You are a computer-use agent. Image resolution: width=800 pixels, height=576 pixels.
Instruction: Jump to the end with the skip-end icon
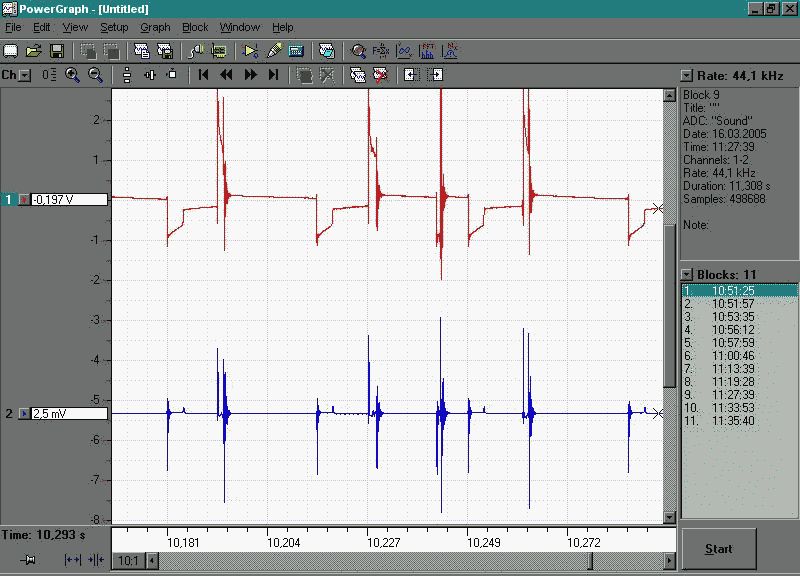click(273, 75)
